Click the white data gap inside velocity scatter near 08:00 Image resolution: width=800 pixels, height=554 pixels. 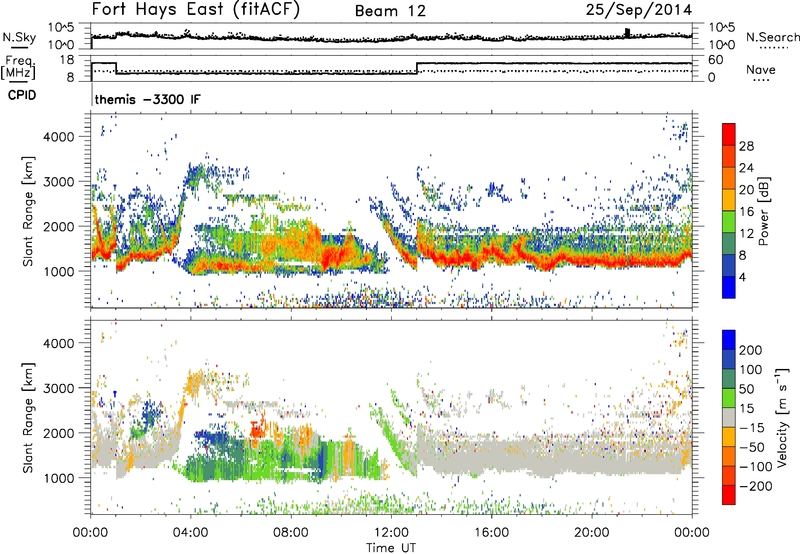pyautogui.click(x=295, y=469)
